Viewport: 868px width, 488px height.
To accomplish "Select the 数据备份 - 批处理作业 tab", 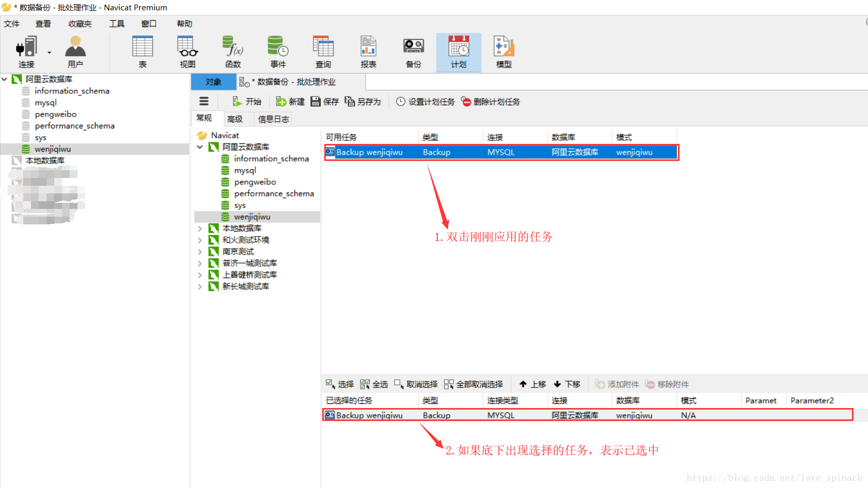I will (301, 82).
